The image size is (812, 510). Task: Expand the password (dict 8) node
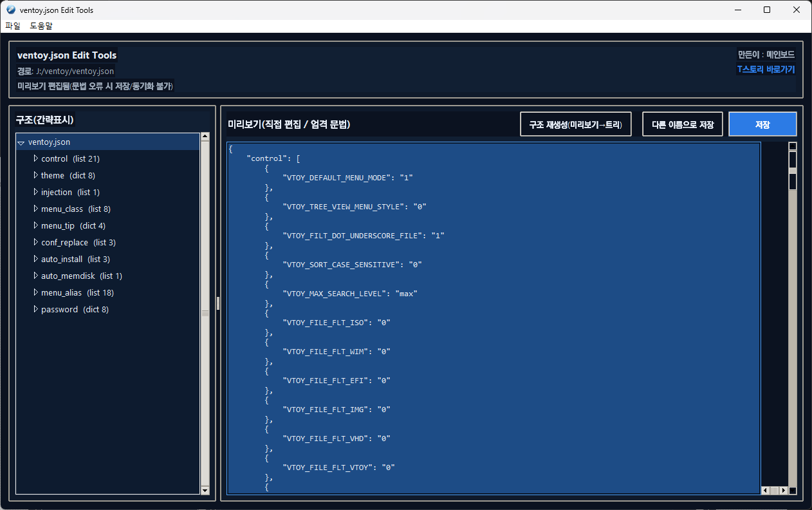36,309
